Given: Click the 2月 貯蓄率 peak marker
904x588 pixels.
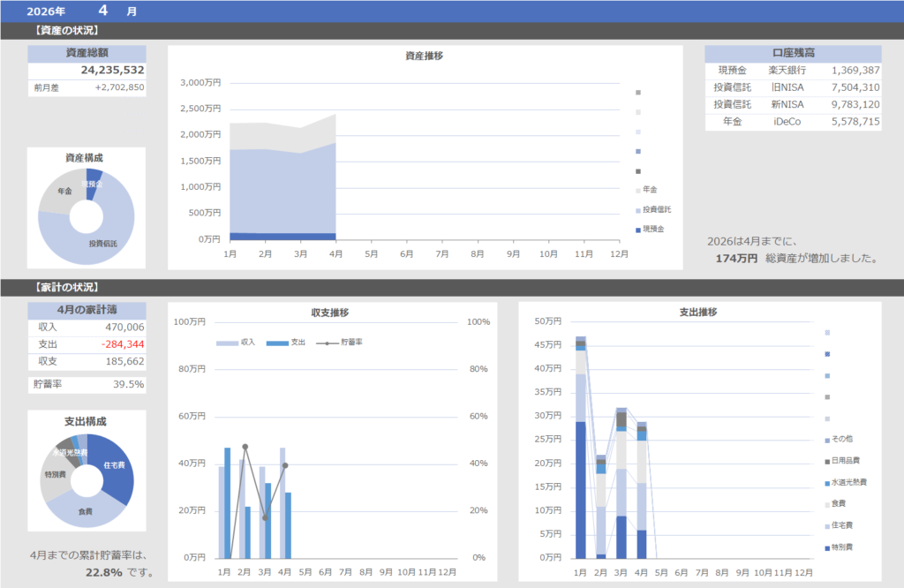Looking at the screenshot, I should 245,447.
